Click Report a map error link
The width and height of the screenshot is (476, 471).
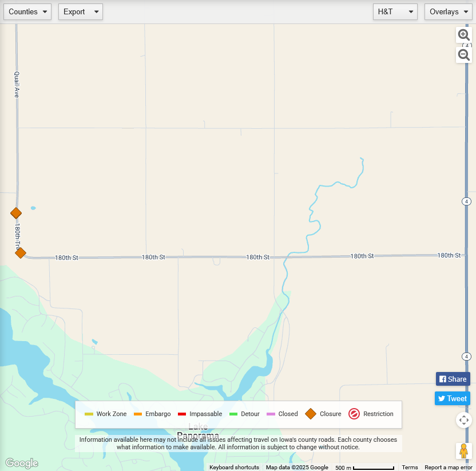coord(449,468)
